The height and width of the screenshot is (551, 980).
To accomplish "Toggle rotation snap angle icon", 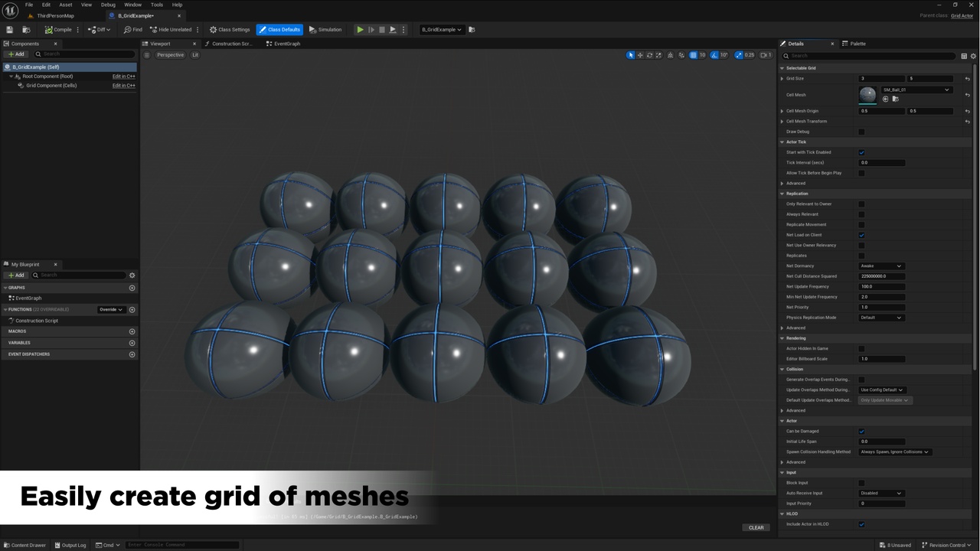I will click(x=714, y=55).
